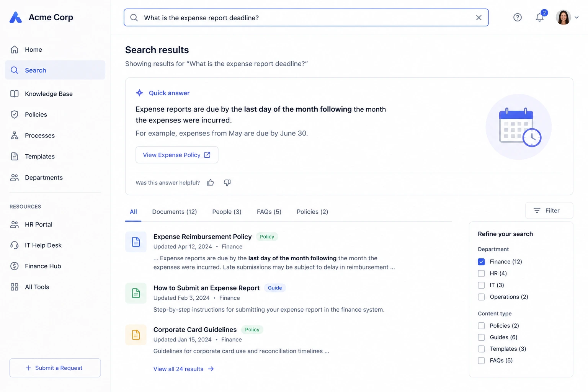The image size is (588, 392).
Task: Click the Policy tag on Expense Reimbursement Policy
Action: pyautogui.click(x=267, y=237)
